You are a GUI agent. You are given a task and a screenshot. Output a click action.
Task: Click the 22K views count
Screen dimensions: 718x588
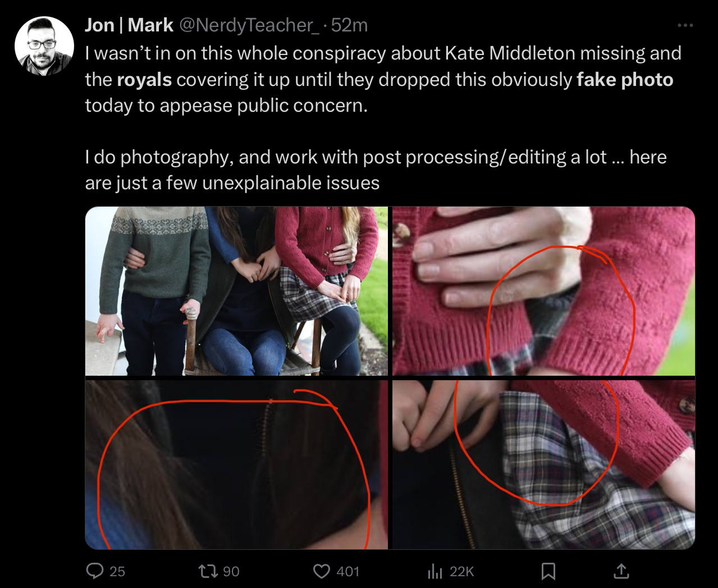[462, 572]
